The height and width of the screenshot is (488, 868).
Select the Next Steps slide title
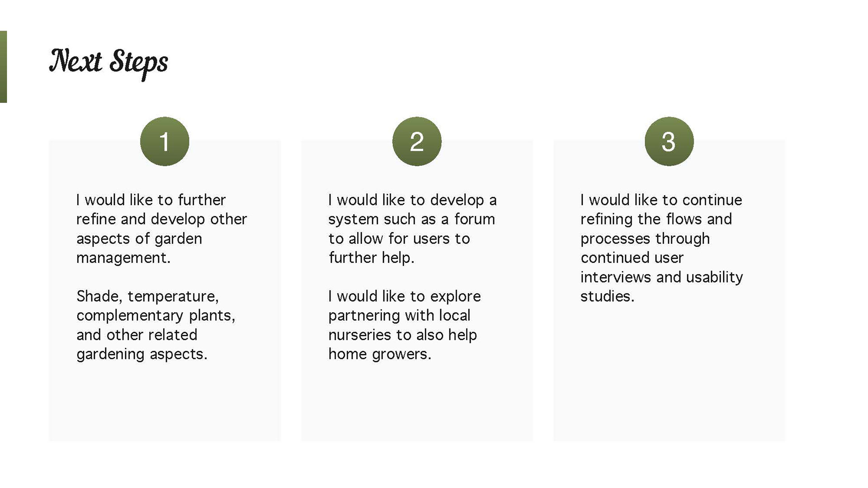click(108, 63)
